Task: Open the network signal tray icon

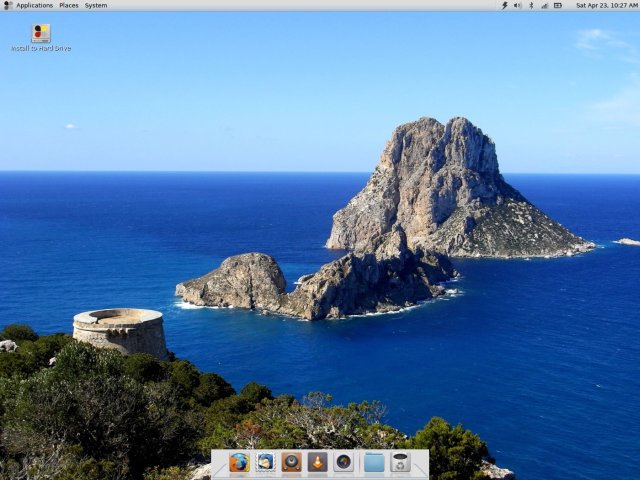Action: (x=544, y=5)
